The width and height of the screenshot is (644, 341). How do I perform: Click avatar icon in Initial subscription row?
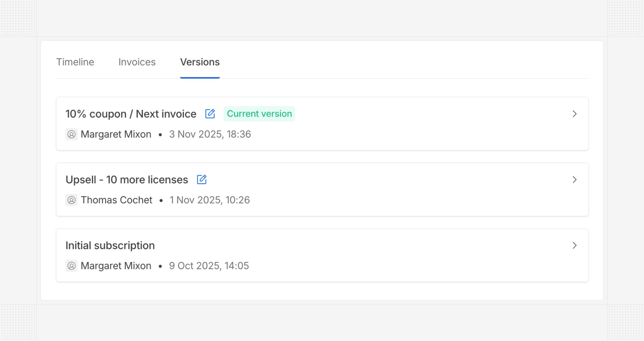[71, 266]
